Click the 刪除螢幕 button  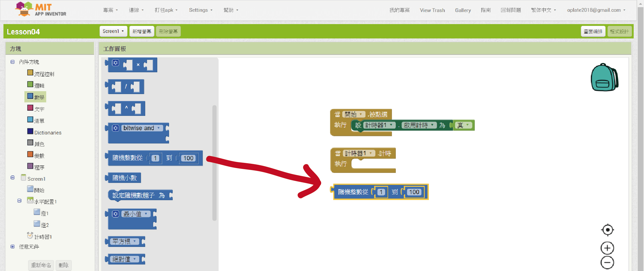(x=168, y=31)
